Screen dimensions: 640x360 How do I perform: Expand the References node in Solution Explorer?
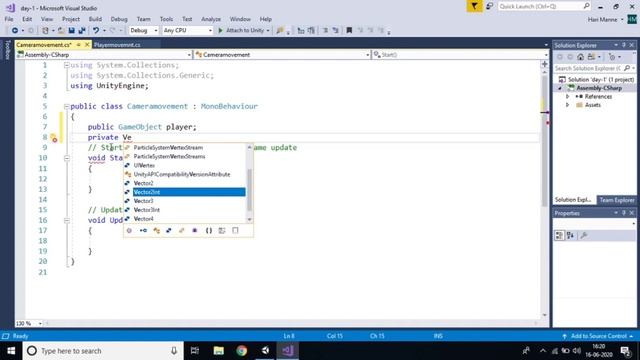click(567, 97)
